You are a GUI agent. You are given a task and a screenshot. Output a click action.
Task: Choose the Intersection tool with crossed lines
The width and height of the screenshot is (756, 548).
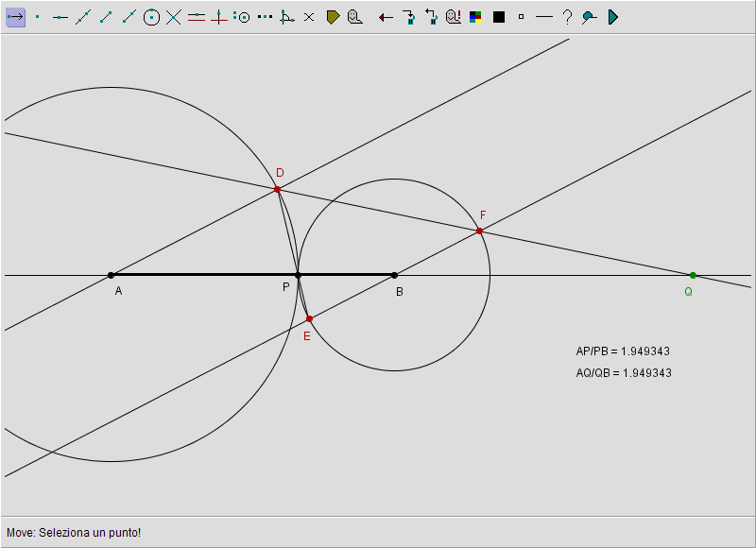coord(174,17)
